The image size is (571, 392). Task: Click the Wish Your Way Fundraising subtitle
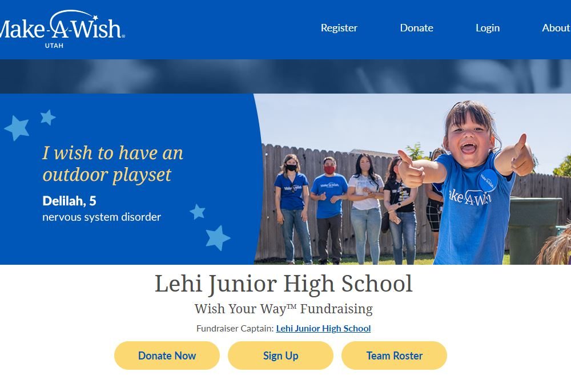click(x=284, y=309)
